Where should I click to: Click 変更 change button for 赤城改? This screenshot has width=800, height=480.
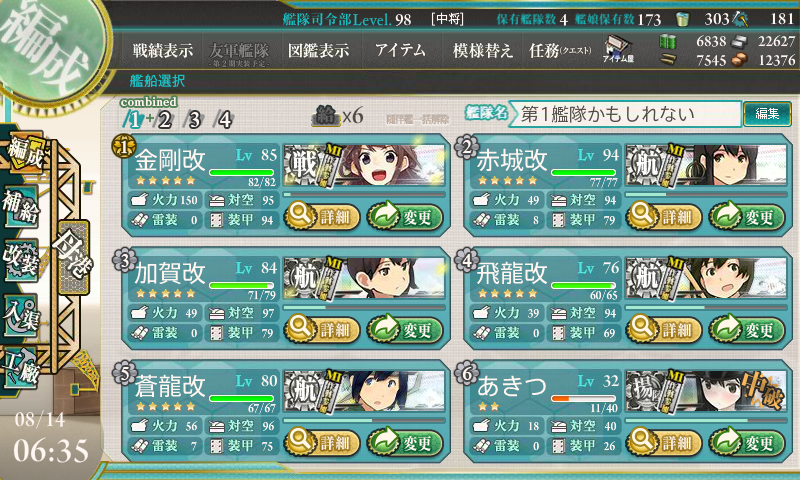click(747, 216)
